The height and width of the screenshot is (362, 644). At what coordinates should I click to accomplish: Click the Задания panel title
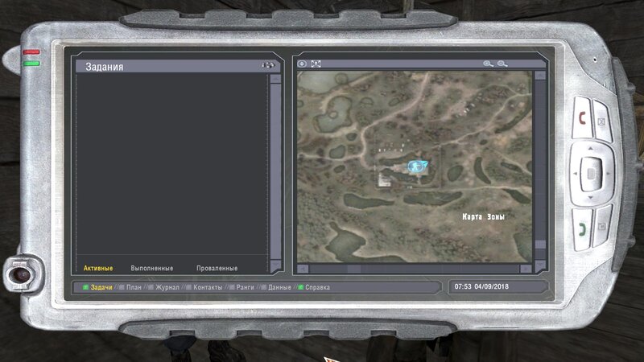(105, 67)
